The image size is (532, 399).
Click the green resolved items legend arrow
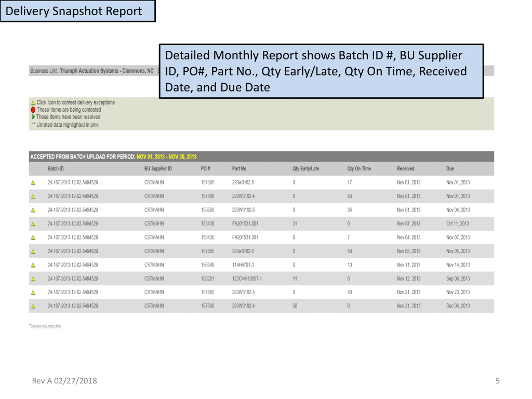pos(33,117)
